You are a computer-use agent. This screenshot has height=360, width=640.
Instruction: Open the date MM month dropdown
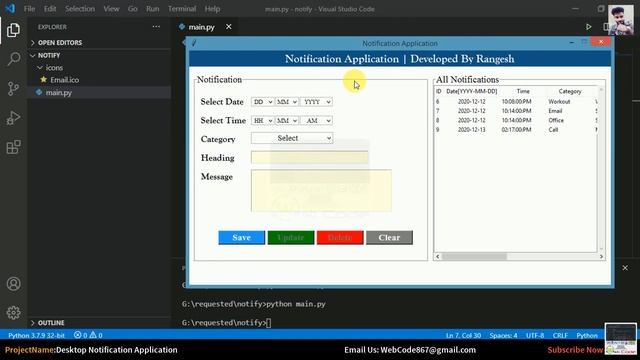(x=287, y=102)
